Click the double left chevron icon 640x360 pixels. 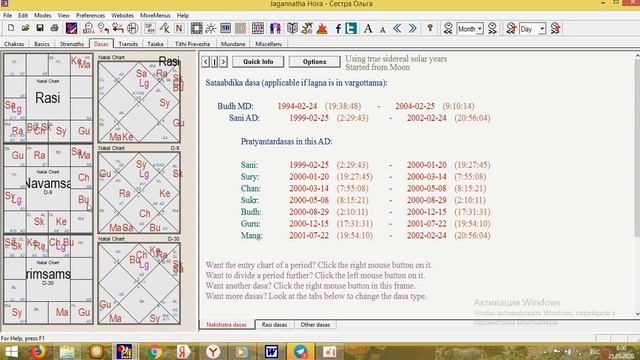[397, 28]
